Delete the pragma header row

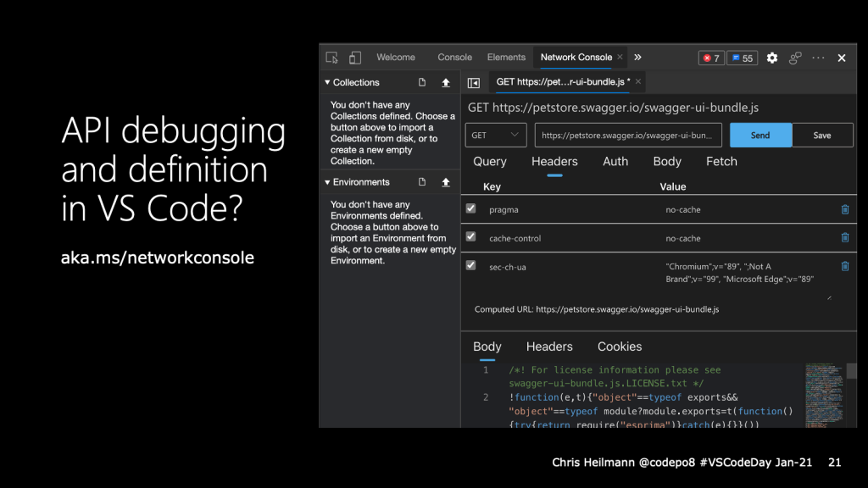(845, 209)
